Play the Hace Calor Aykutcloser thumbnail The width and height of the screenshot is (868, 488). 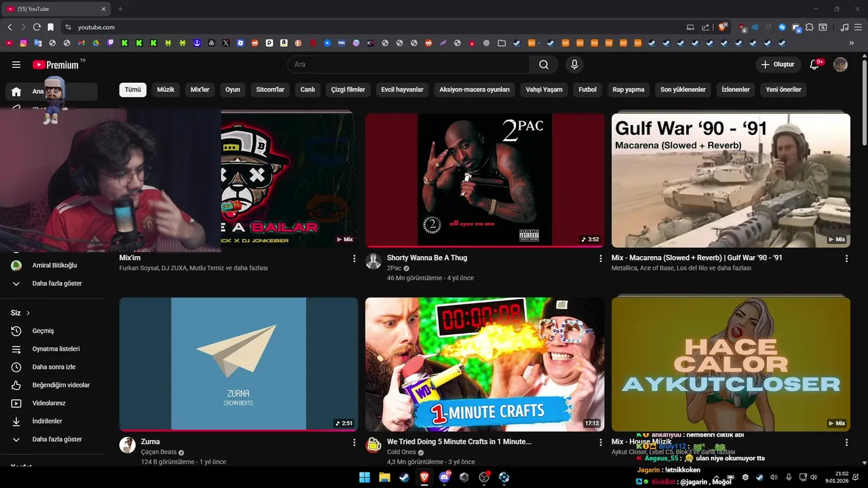click(x=730, y=364)
